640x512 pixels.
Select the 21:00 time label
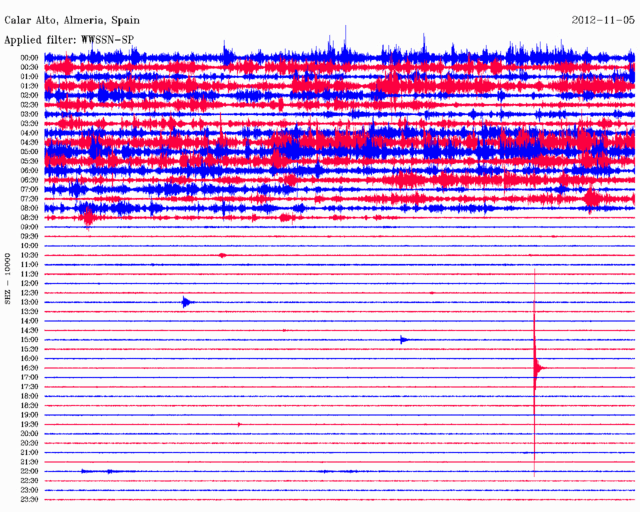coord(29,452)
